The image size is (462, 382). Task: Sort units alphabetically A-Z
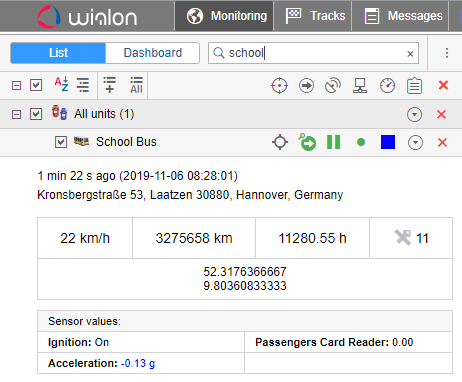(62, 84)
